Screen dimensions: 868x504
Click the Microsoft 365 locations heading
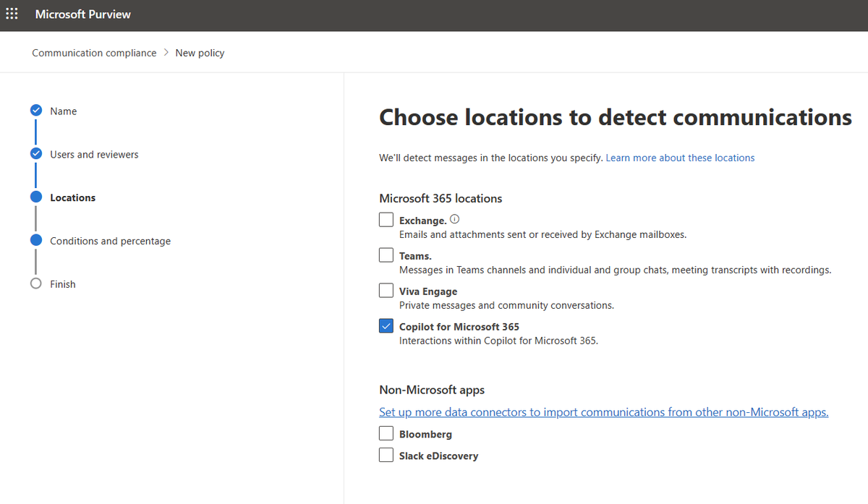441,198
